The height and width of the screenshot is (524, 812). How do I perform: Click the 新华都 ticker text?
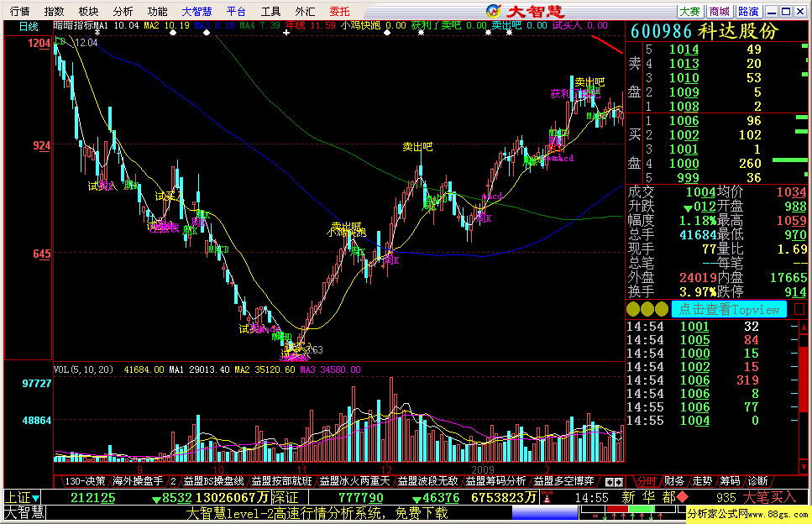tap(648, 498)
